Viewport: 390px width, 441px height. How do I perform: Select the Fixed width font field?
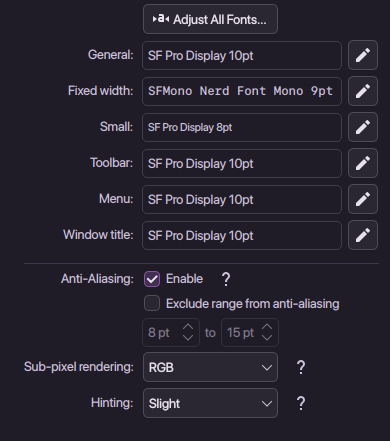[x=242, y=91]
